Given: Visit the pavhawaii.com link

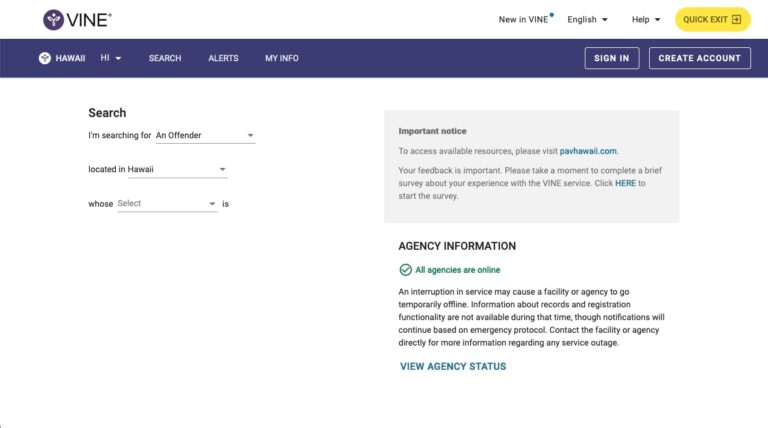Looking at the screenshot, I should click(x=588, y=151).
